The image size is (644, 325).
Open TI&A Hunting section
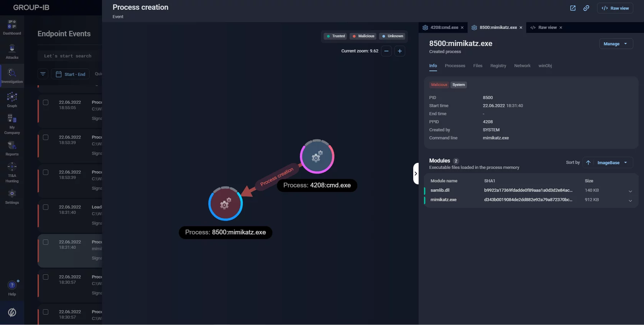coord(12,172)
